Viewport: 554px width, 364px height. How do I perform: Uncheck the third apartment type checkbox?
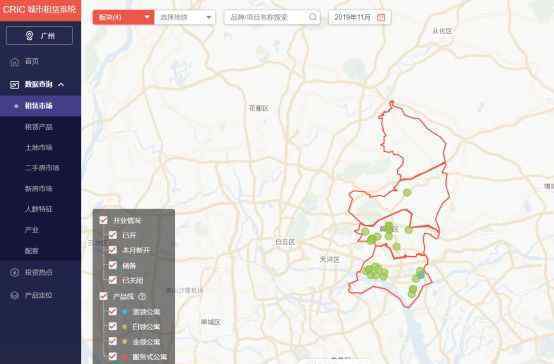113,341
